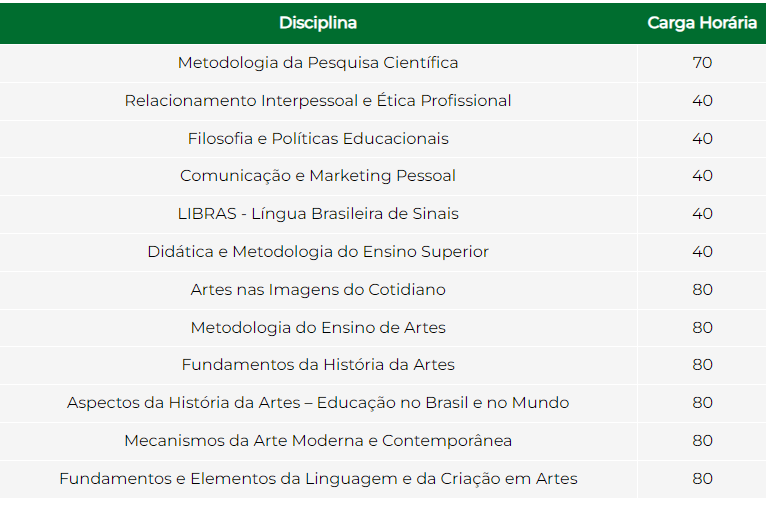Viewport: 766px width, 506px height.
Task: Click Didática e Metodologia do Ensino Superior
Action: pyautogui.click(x=318, y=252)
